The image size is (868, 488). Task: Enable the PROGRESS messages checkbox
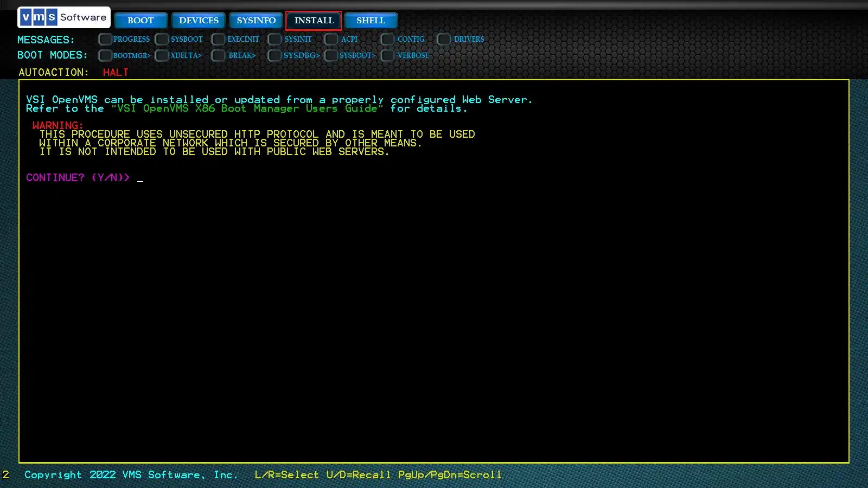105,39
